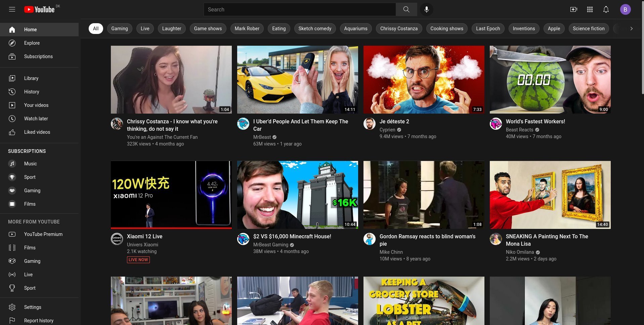This screenshot has width=644, height=325.
Task: Open Gaming under More from YouTube
Action: click(x=39, y=261)
